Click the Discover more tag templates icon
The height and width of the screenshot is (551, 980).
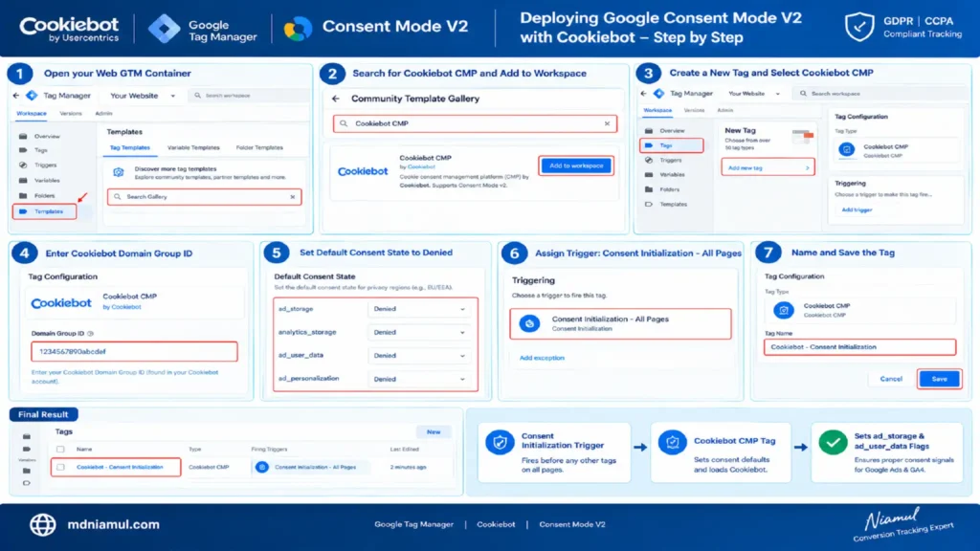point(118,172)
